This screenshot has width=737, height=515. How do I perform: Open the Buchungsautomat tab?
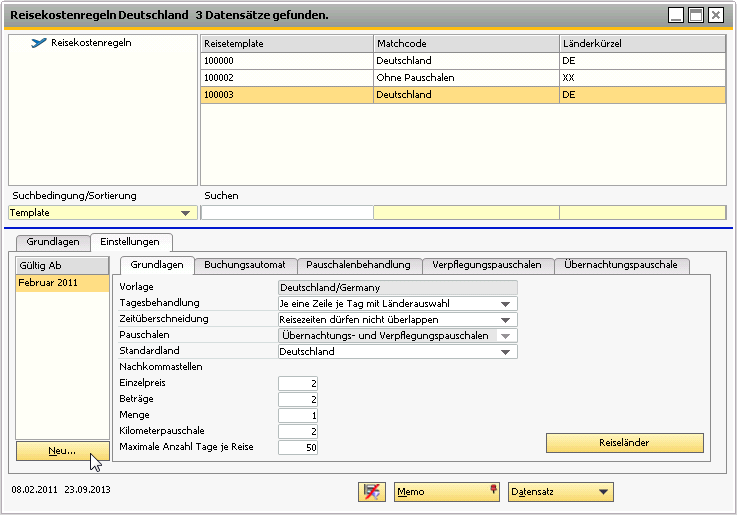[x=245, y=265]
